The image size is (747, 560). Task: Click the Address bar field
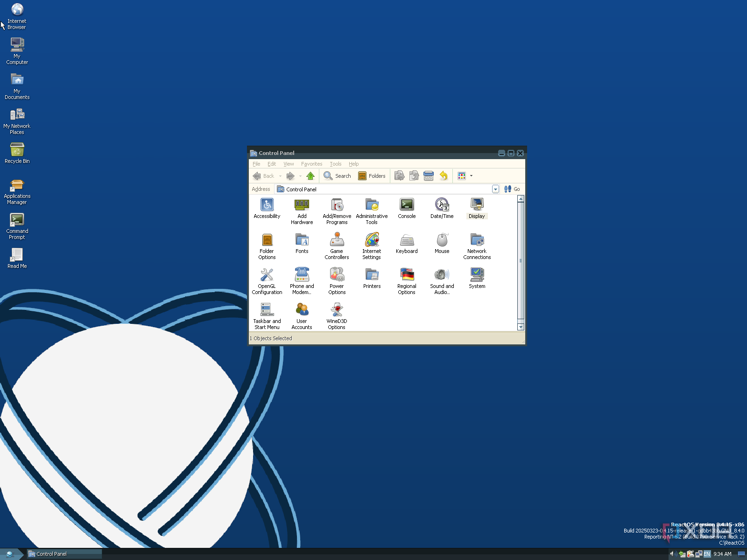(388, 189)
